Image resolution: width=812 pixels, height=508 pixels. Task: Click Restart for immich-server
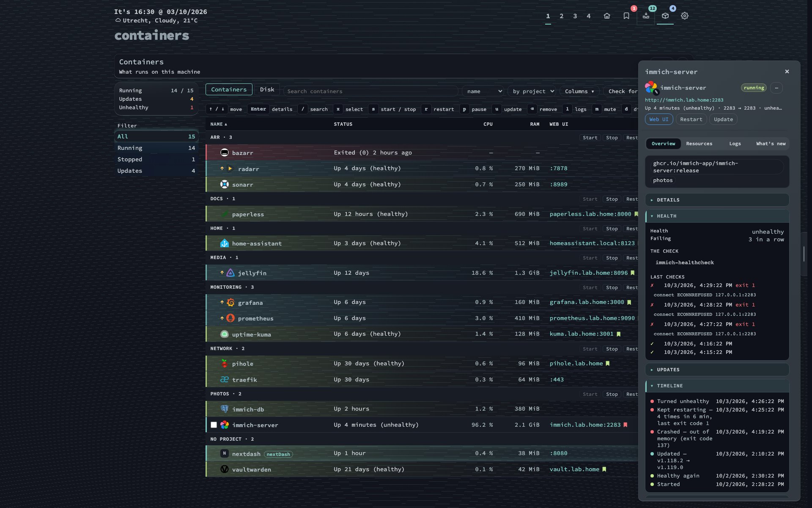[x=691, y=119]
